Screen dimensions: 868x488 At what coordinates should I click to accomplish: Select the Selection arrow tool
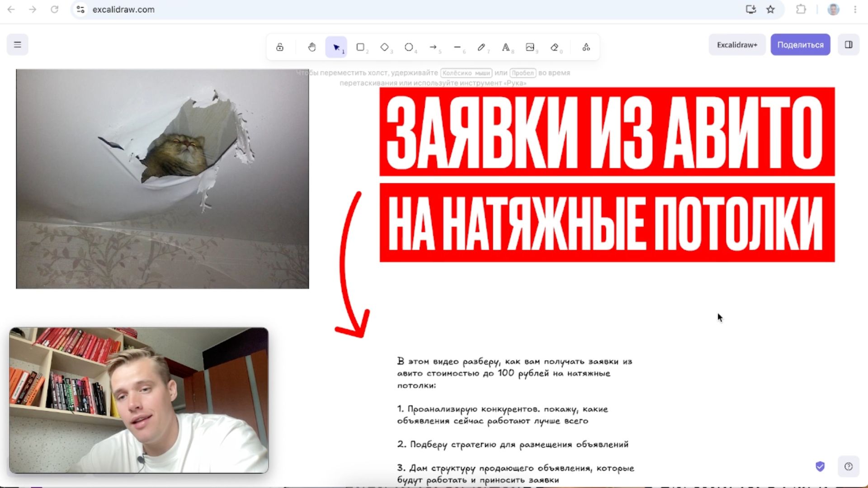pyautogui.click(x=336, y=47)
